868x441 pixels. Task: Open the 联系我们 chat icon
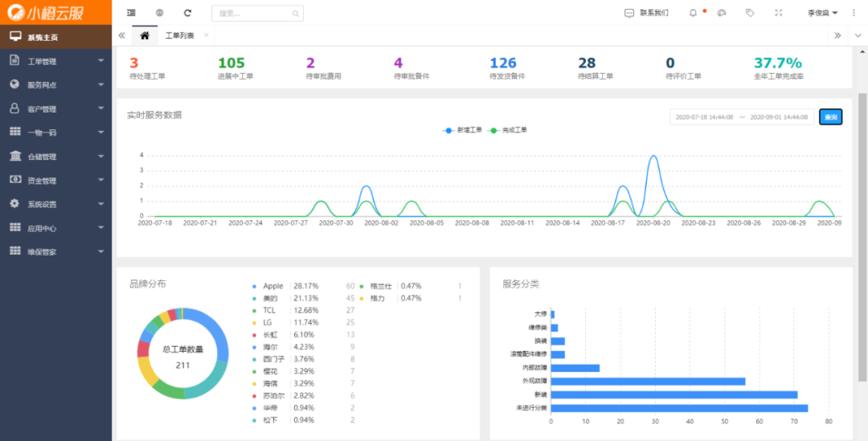click(x=628, y=13)
